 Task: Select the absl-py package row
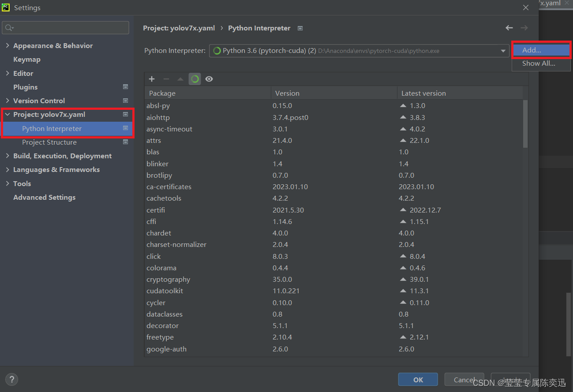[x=334, y=105]
